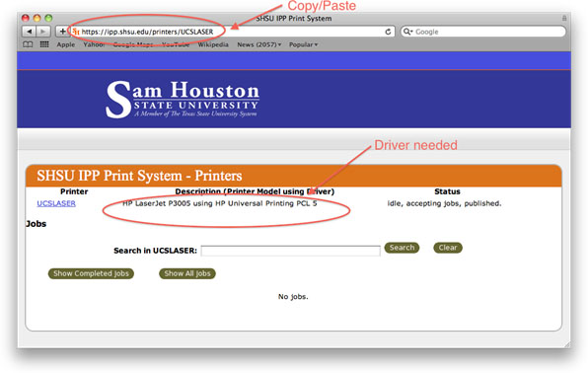Open the Wikipedia bookmark
The height and width of the screenshot is (373, 588).
pos(213,44)
